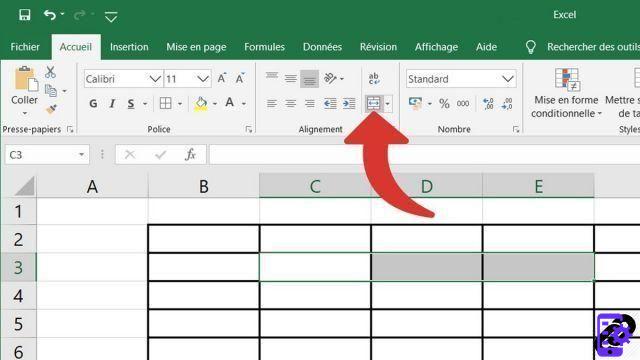640x360 pixels.
Task: Customize the Quick Access Toolbar
Action: click(x=111, y=17)
